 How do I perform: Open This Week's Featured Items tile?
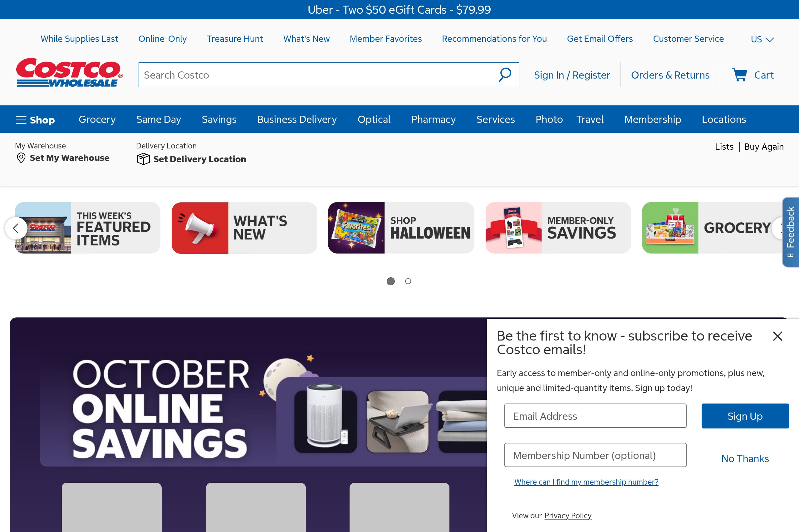[88, 228]
